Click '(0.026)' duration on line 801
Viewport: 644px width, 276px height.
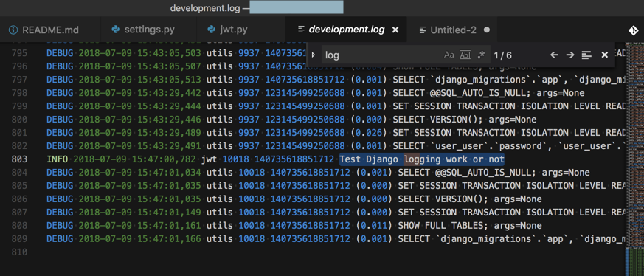tap(368, 133)
